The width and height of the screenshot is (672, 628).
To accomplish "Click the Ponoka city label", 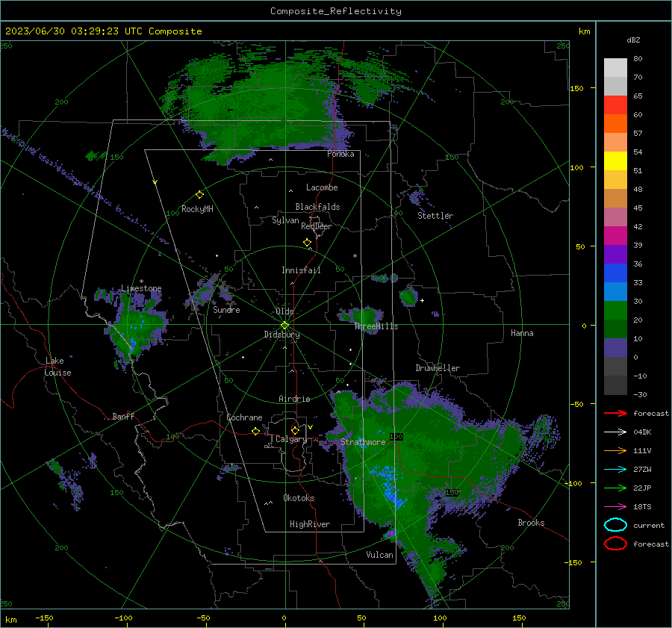I will (x=340, y=154).
